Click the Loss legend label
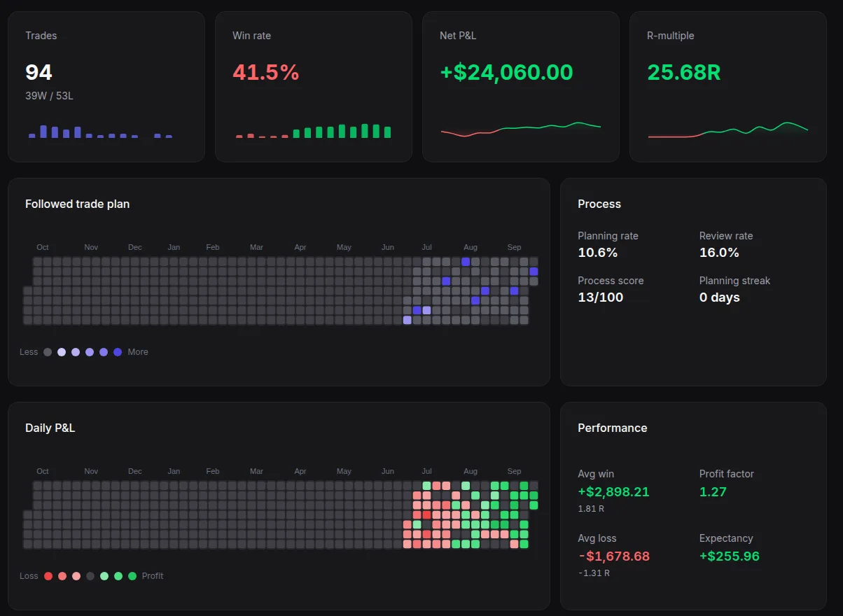Viewport: 843px width, 616px height. (x=29, y=576)
